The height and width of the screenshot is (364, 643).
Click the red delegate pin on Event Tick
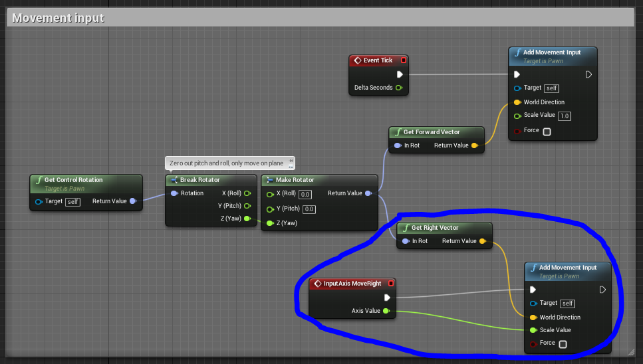click(403, 60)
